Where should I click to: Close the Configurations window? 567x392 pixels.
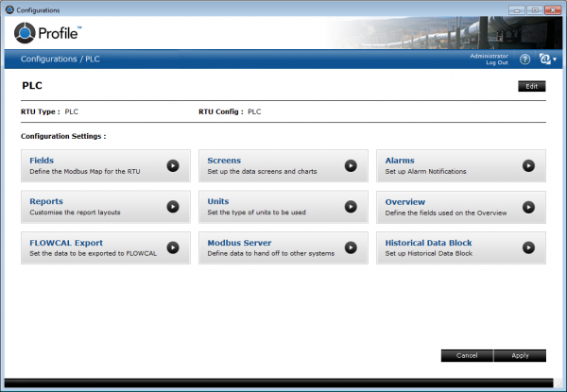pyautogui.click(x=553, y=10)
